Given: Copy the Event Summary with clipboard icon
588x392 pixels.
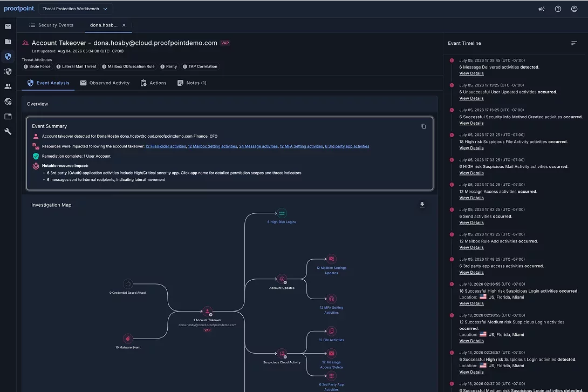Looking at the screenshot, I should pos(423,126).
